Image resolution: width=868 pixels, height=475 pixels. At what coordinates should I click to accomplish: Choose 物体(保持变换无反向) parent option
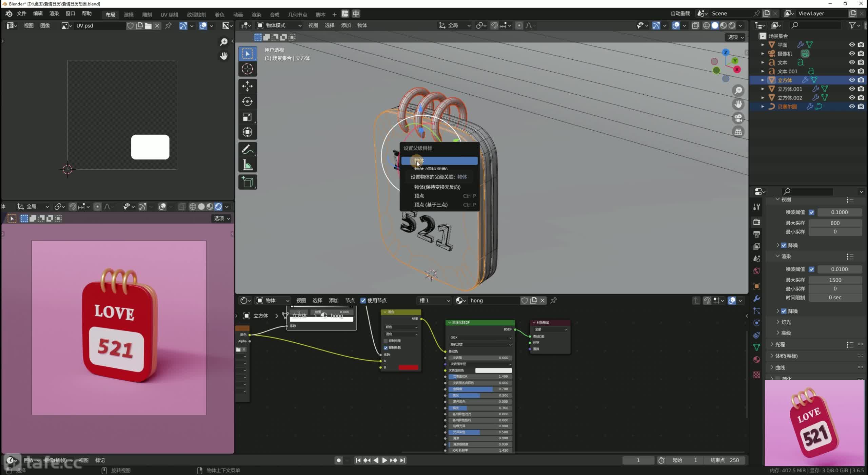(x=439, y=187)
